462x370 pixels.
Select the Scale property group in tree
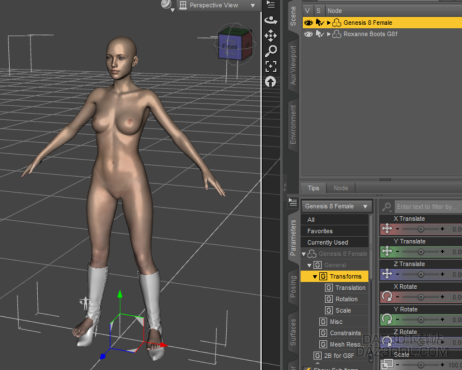click(343, 310)
